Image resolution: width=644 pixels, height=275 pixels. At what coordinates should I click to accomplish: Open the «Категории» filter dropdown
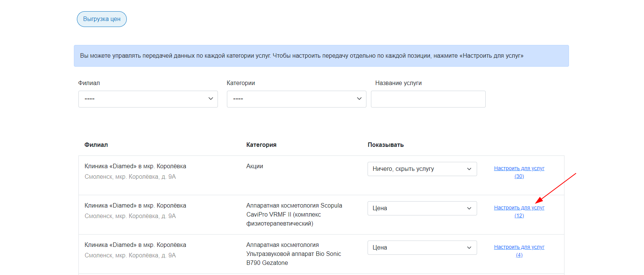pos(296,99)
